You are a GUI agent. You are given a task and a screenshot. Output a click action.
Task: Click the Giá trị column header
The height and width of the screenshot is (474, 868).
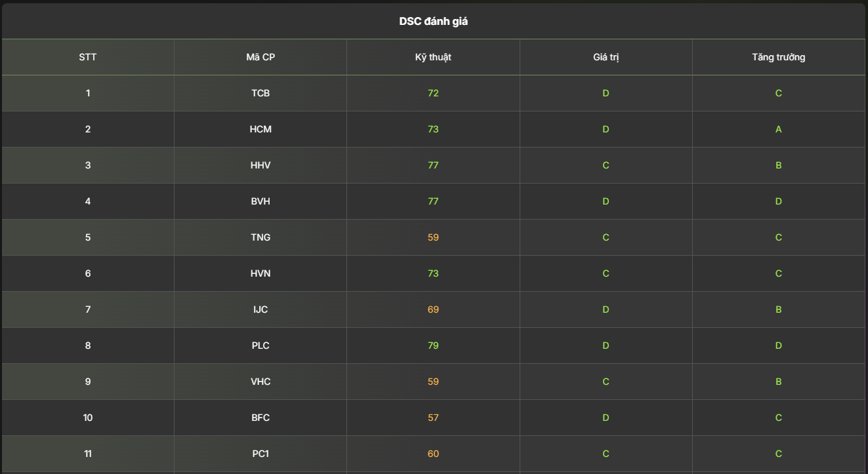tap(606, 57)
